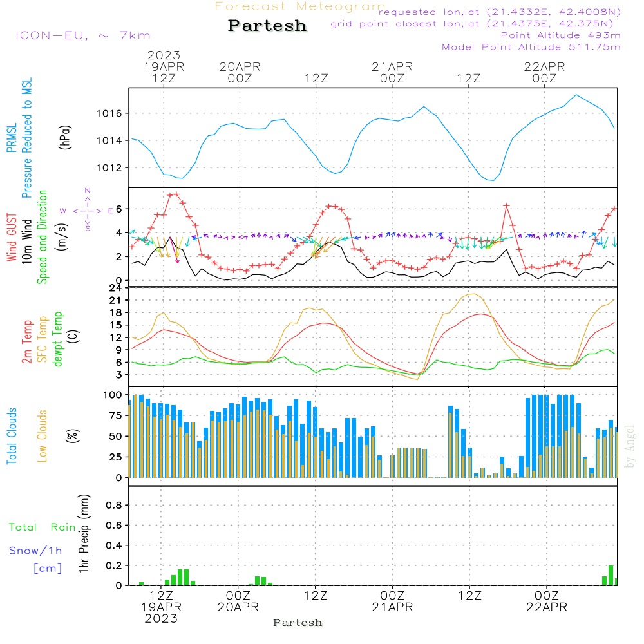Click the '1012' pressure axis value
Screen dimensions: 644x644
point(109,167)
